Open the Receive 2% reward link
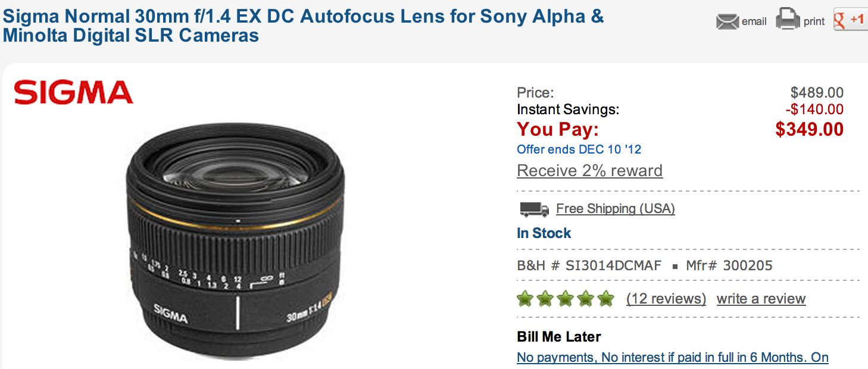Screen dimensions: 868x369 tap(589, 171)
